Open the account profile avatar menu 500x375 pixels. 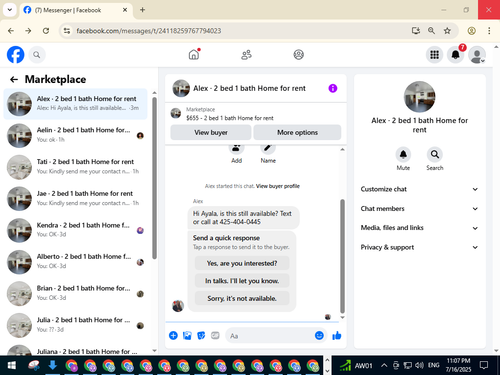pyautogui.click(x=477, y=55)
